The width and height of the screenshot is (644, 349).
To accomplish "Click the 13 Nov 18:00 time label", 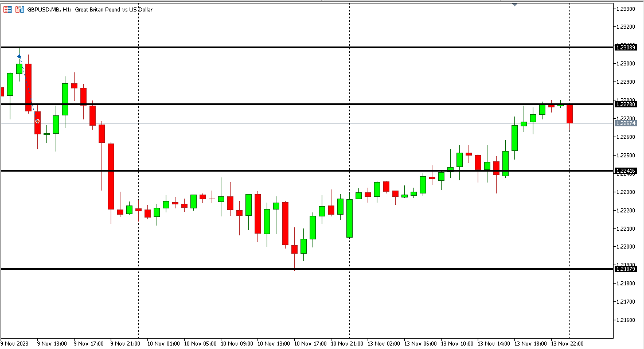I will click(530, 344).
